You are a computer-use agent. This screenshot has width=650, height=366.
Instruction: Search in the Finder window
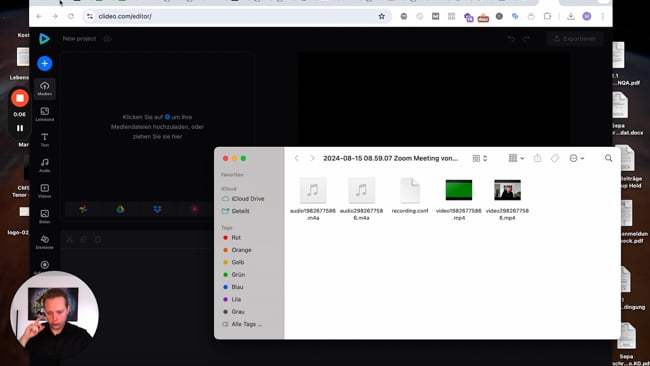pos(608,158)
